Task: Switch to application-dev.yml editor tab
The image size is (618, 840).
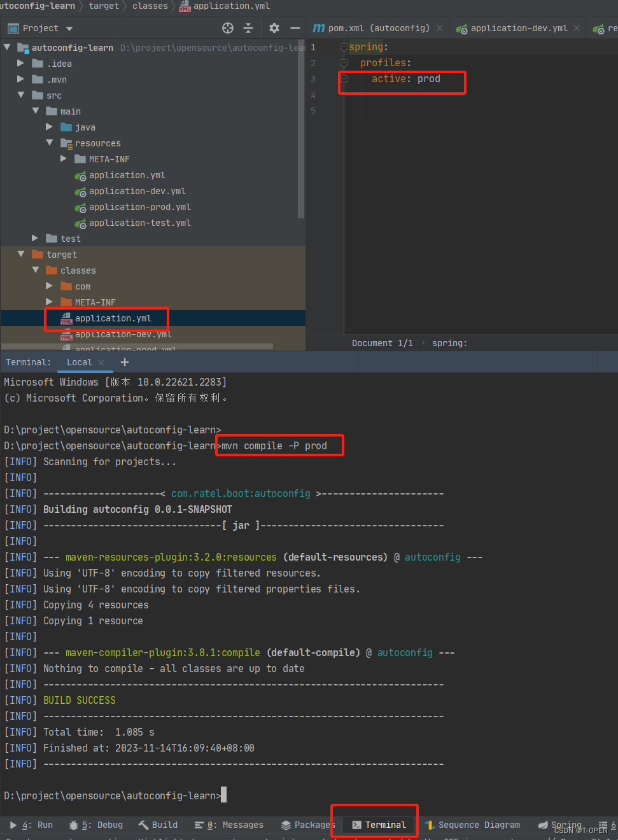Action: tap(519, 28)
